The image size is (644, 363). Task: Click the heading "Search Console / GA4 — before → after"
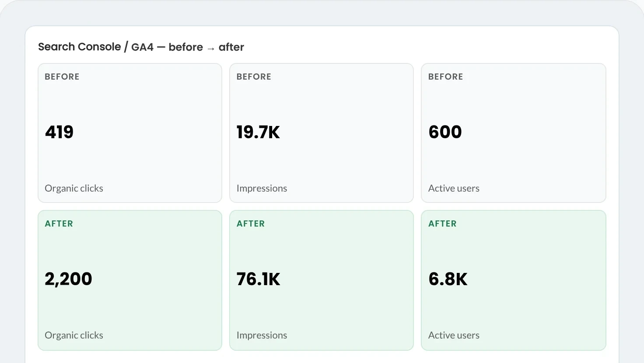point(141,47)
